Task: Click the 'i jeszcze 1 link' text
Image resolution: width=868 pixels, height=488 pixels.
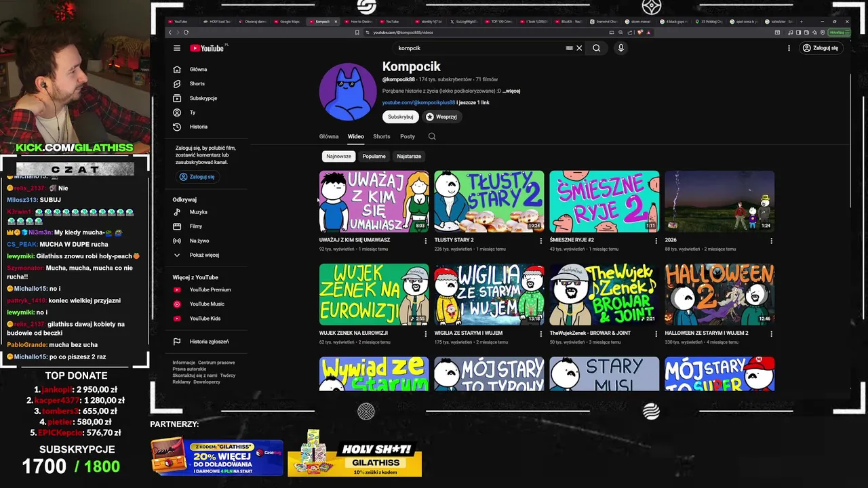Action: 473,102
